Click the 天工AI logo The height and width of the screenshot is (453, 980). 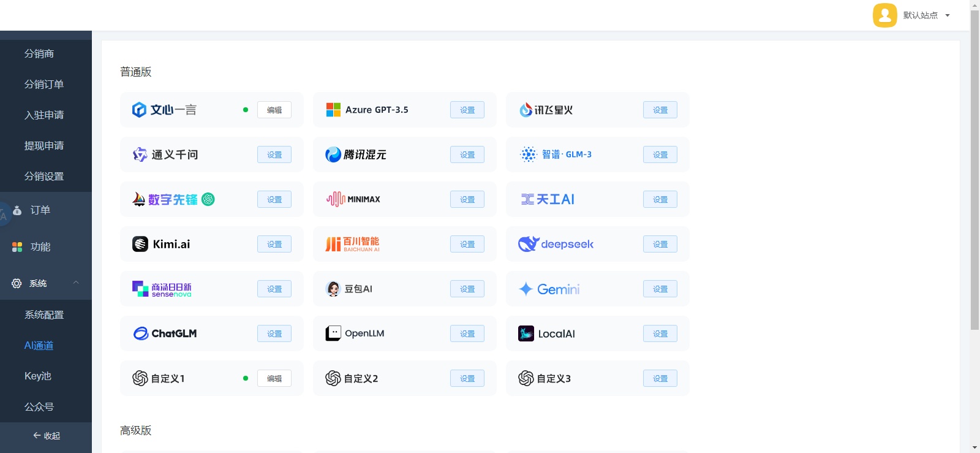click(x=548, y=199)
